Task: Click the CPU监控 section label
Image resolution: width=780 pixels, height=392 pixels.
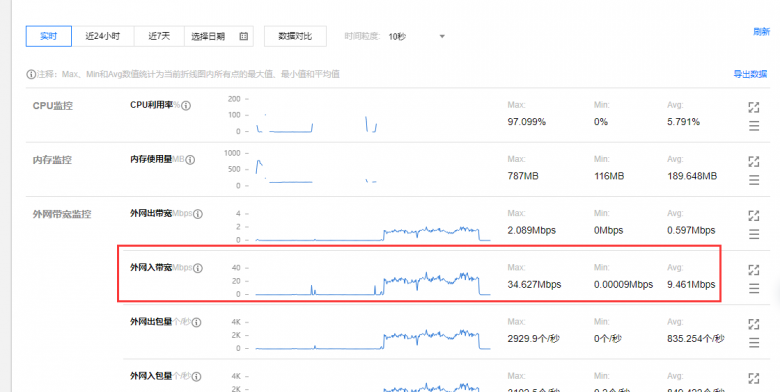Action: click(53, 106)
